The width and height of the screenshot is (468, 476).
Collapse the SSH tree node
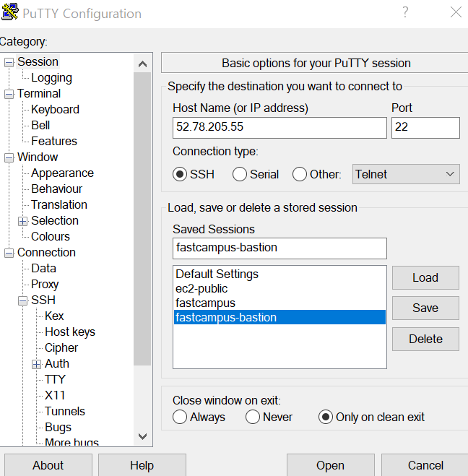point(23,300)
